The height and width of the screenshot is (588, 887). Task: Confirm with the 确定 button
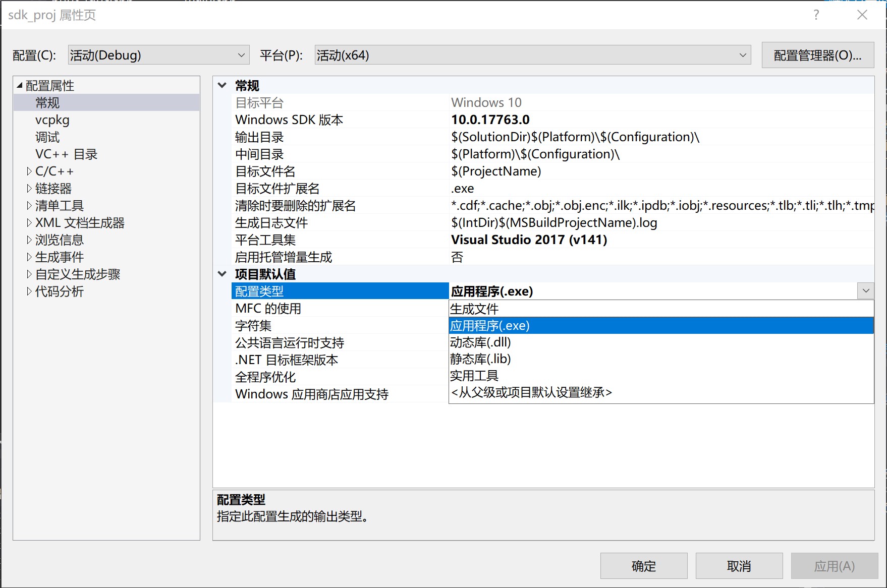tap(644, 566)
